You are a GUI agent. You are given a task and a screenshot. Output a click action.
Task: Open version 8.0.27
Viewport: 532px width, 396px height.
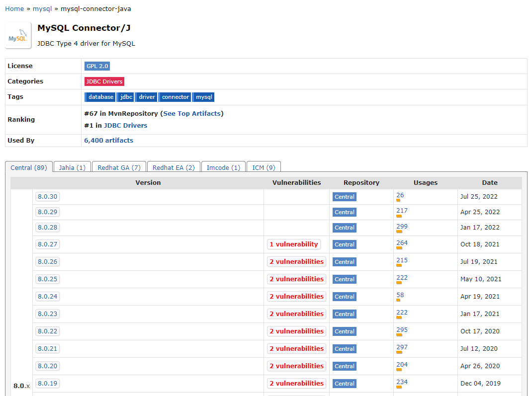coord(48,244)
